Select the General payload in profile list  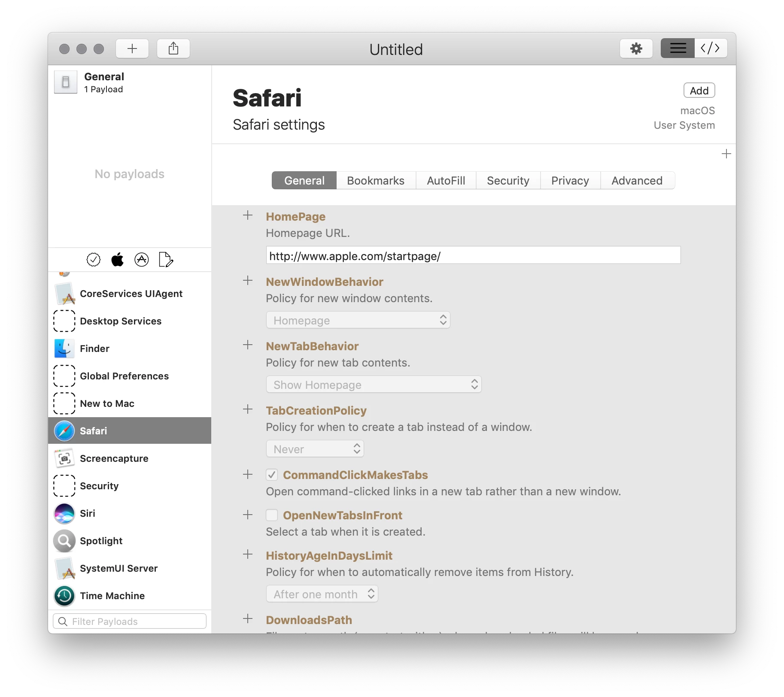tap(130, 82)
